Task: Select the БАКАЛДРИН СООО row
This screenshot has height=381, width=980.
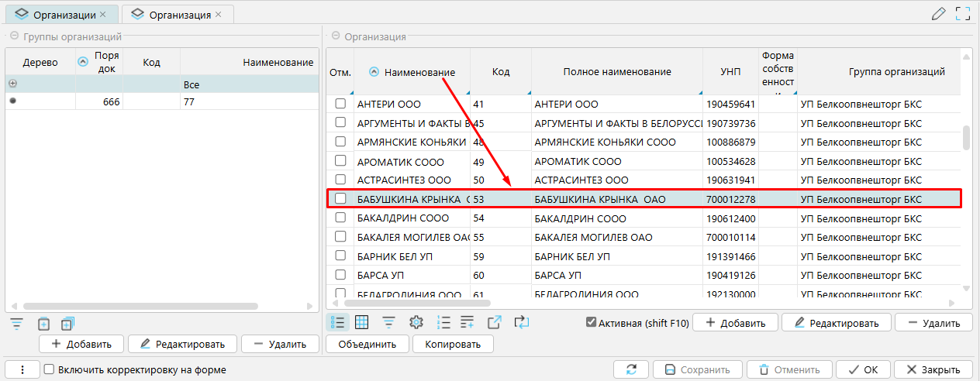Action: (403, 218)
